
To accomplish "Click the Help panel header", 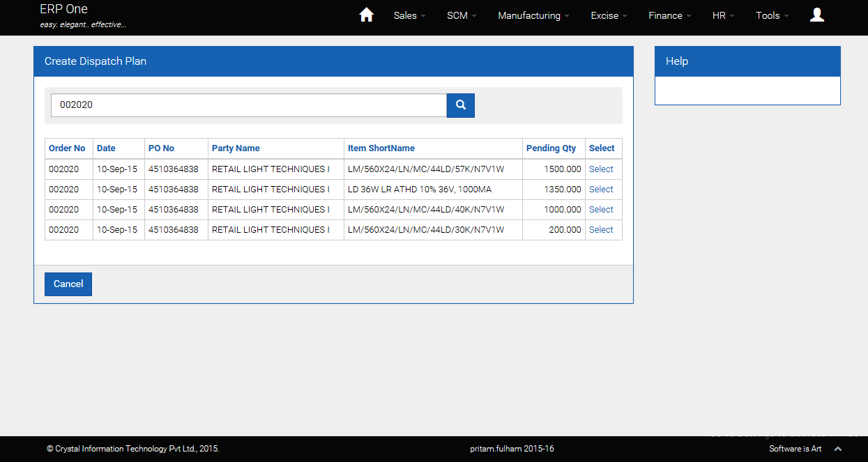I will point(747,61).
